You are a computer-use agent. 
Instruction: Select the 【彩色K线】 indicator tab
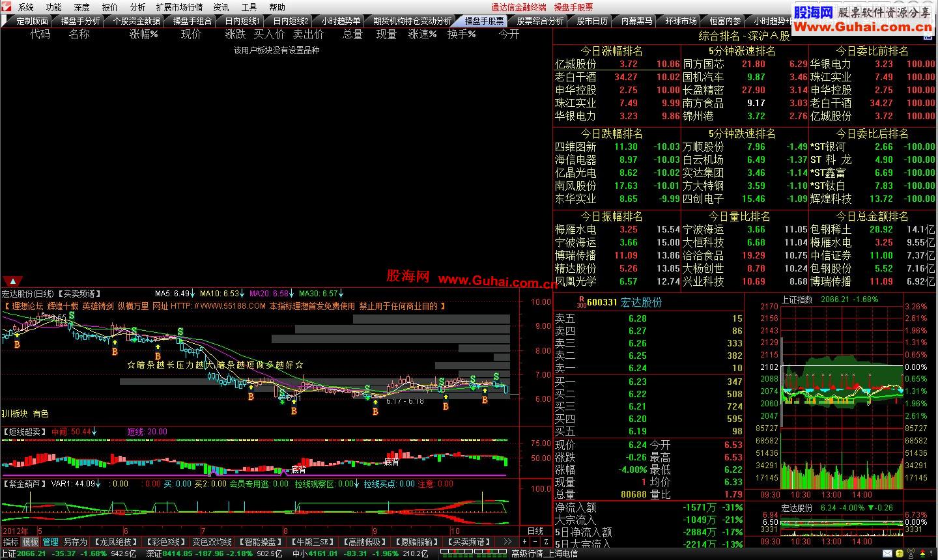pyautogui.click(x=165, y=542)
